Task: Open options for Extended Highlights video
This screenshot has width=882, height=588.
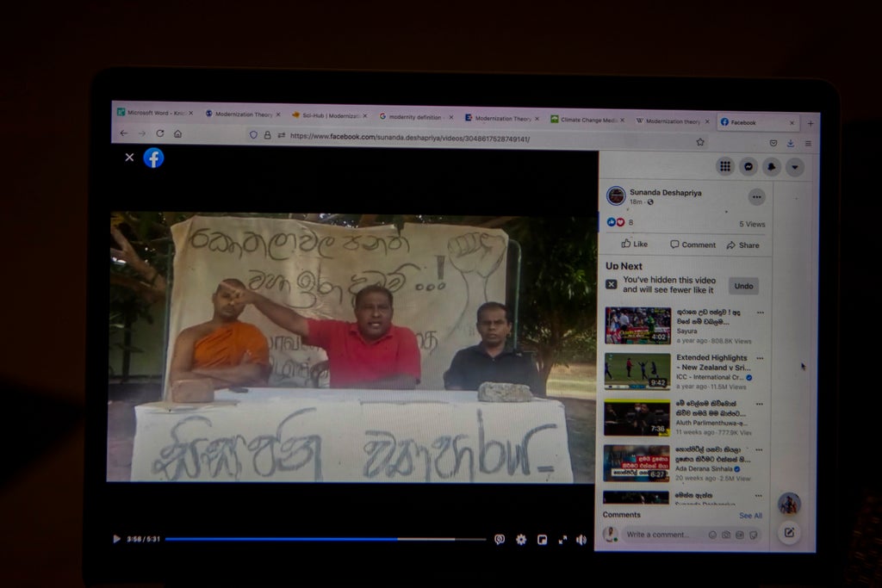Action: point(760,357)
